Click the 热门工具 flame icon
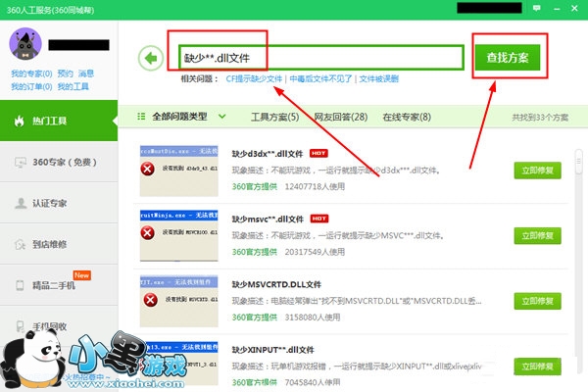 pyautogui.click(x=20, y=121)
